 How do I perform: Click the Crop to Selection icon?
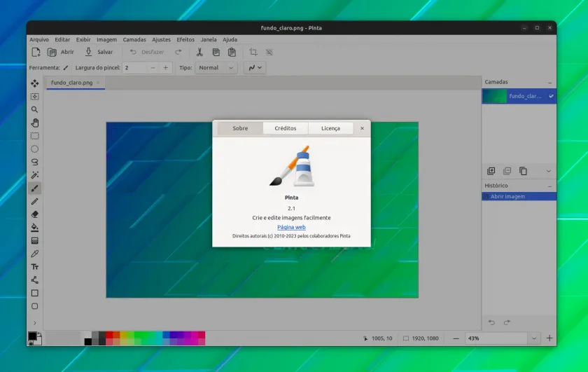pos(253,52)
